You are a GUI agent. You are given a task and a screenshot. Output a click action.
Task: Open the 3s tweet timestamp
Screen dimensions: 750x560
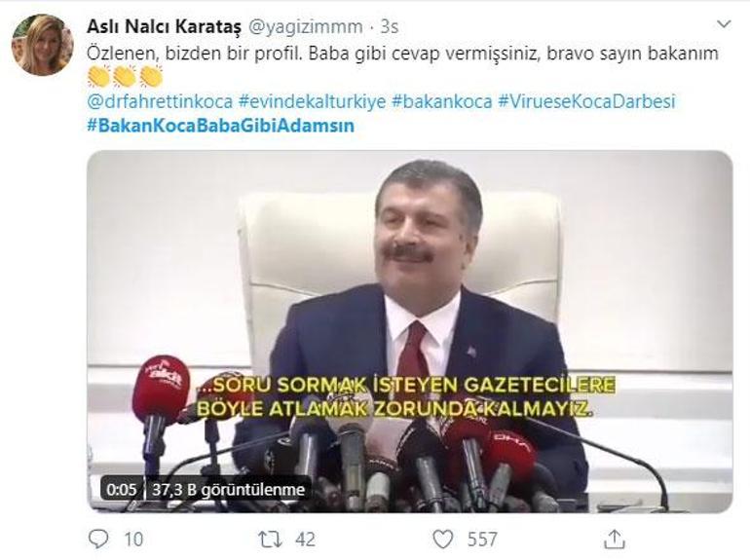click(x=390, y=27)
